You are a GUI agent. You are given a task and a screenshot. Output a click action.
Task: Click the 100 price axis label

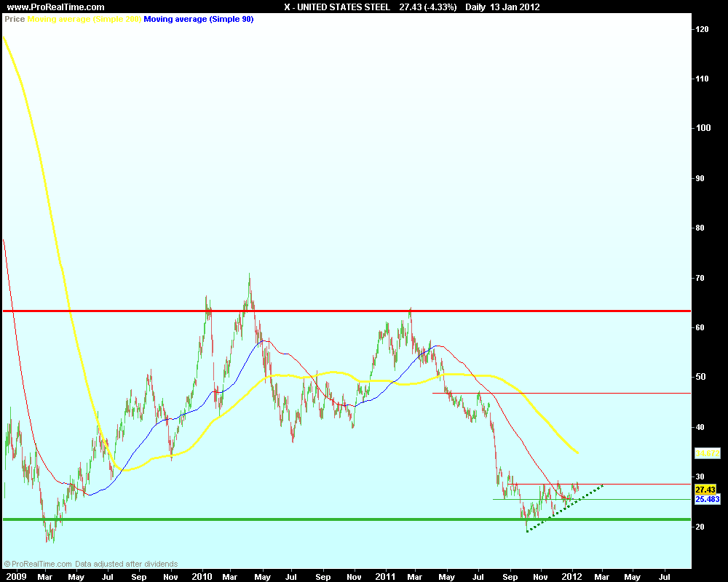[x=703, y=128]
